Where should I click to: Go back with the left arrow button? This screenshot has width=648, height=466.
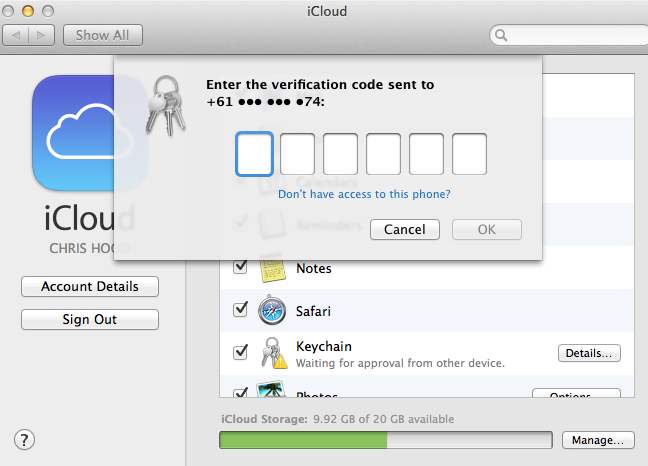tap(16, 36)
